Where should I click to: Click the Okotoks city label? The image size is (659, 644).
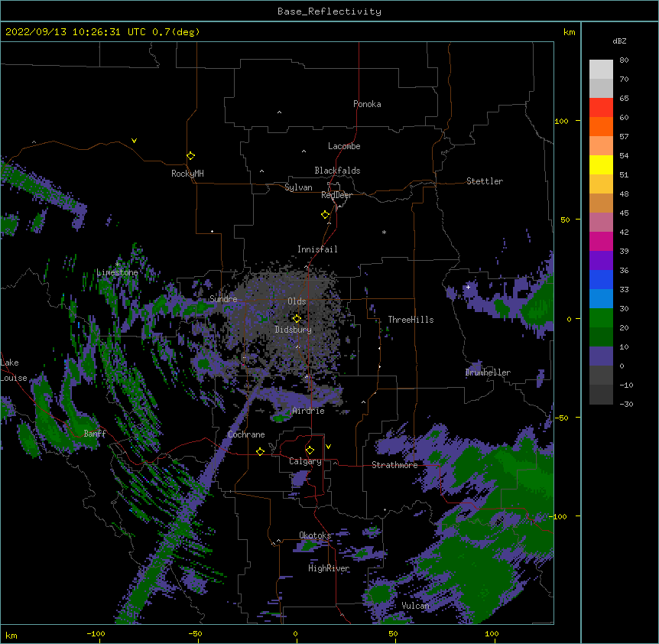(x=315, y=535)
